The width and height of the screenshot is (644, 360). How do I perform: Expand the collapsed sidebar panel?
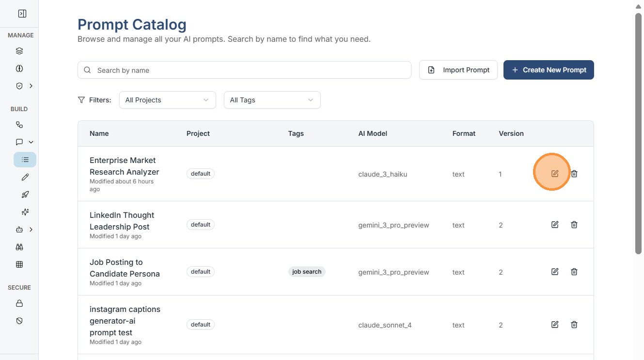22,14
